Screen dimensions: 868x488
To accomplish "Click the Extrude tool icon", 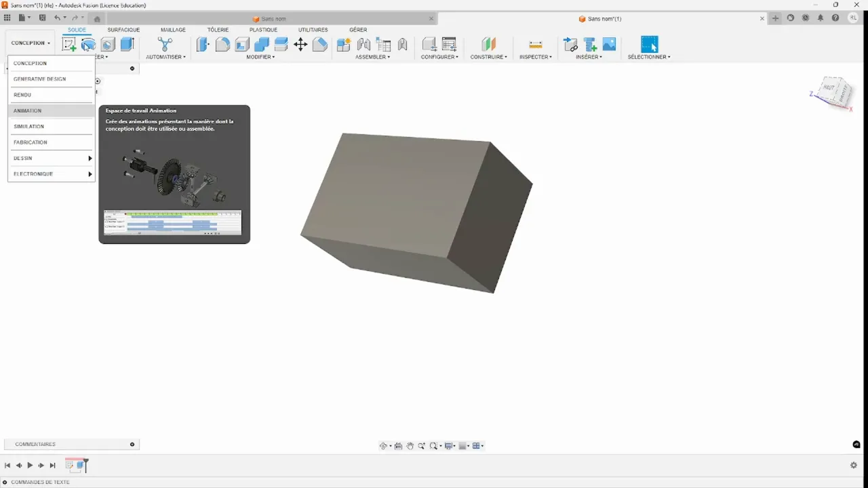I will (127, 45).
